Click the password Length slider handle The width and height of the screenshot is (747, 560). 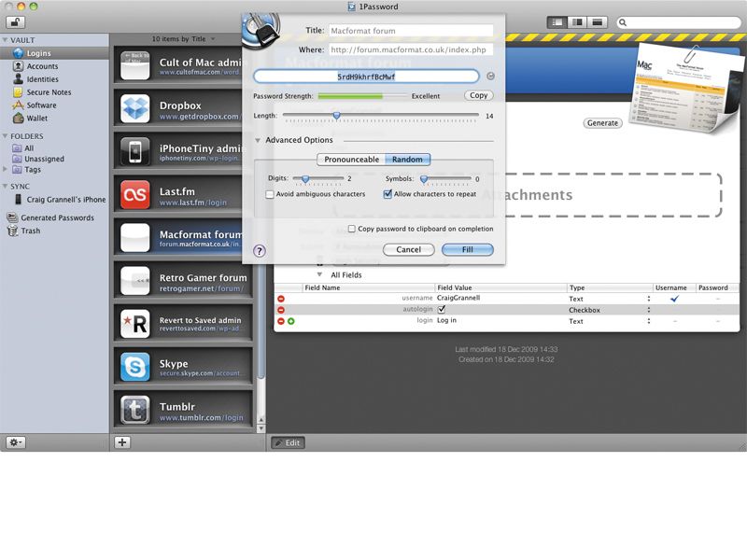(x=337, y=115)
